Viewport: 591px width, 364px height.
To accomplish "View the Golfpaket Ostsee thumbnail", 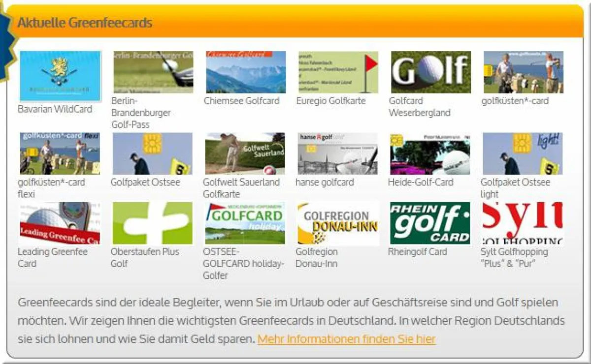I will 152,152.
